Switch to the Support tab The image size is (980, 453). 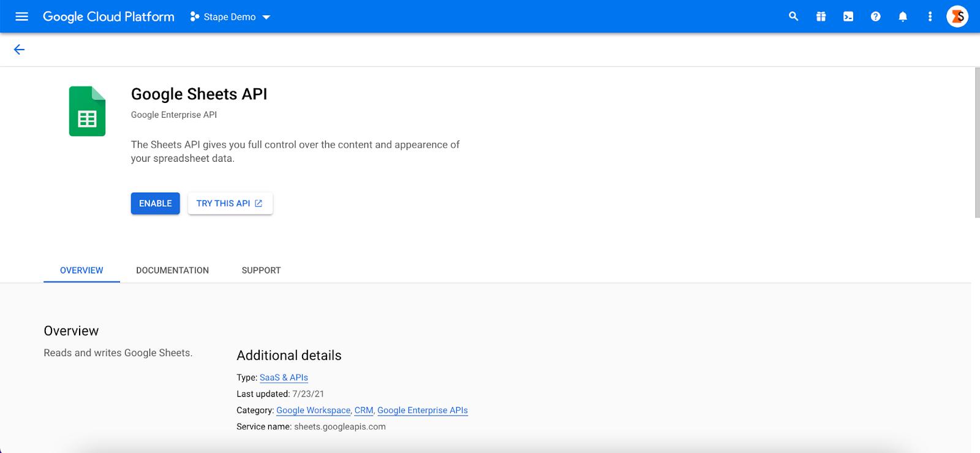coord(261,270)
